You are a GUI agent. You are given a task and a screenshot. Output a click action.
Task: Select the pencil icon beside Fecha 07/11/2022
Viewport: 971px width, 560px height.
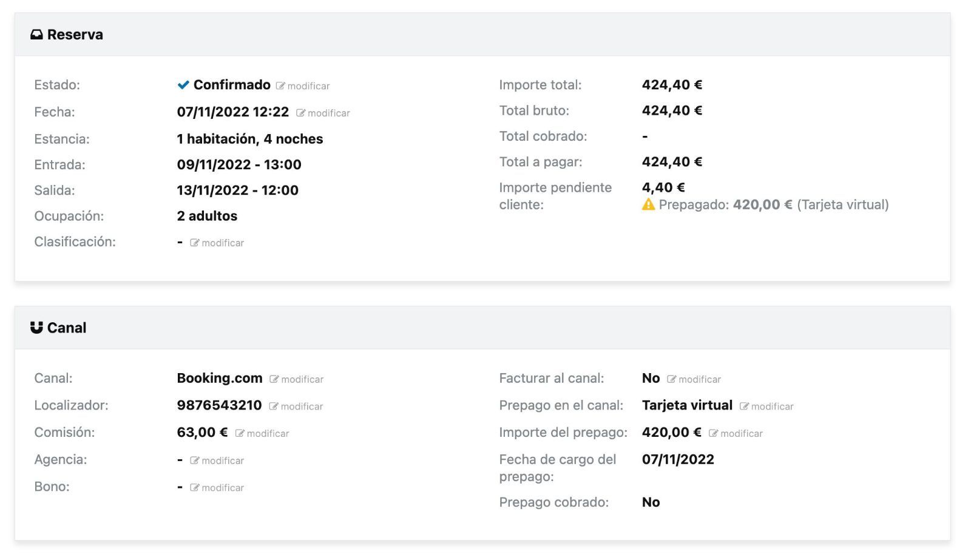click(301, 113)
